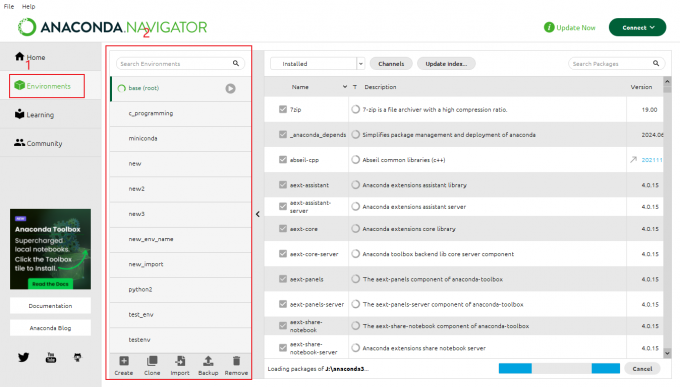Screen dimensions: 680x387
Task: Toggle the 7zip package checkbox
Action: pyautogui.click(x=283, y=109)
